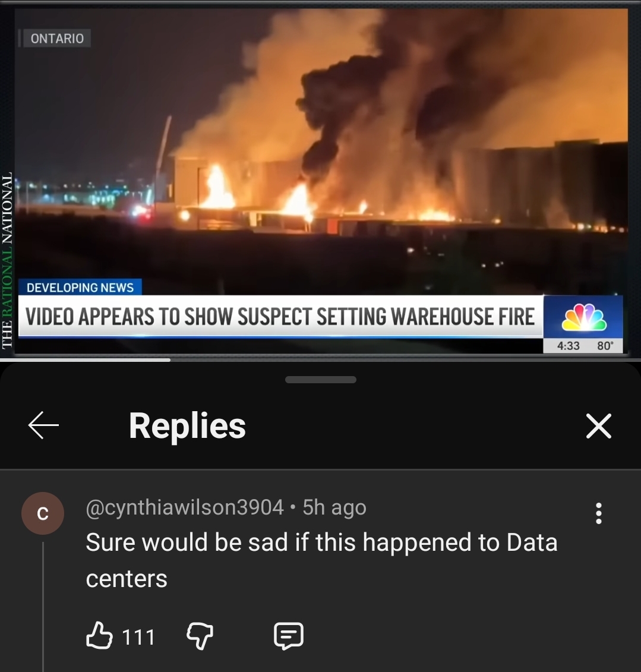
Task: Click the '5h ago' timestamp
Action: (x=334, y=507)
